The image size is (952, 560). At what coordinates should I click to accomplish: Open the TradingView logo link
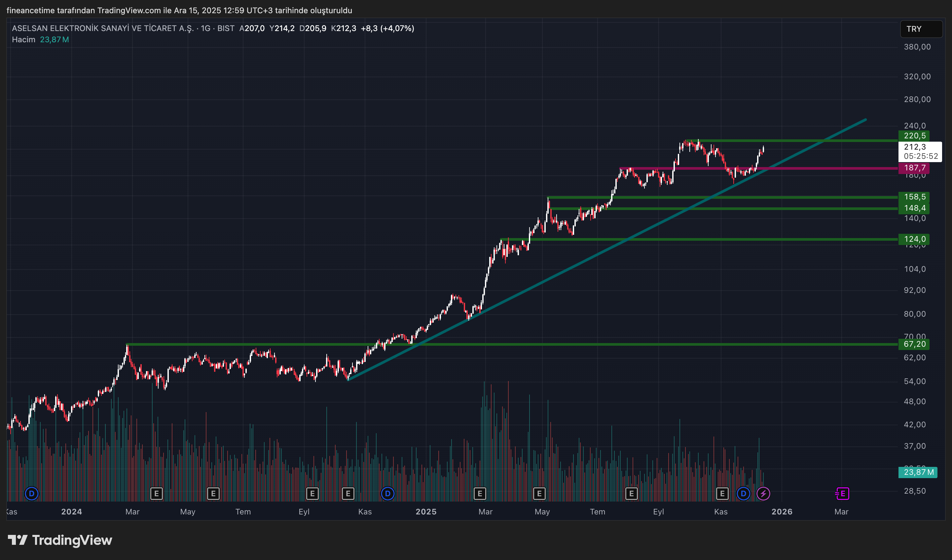click(x=60, y=541)
